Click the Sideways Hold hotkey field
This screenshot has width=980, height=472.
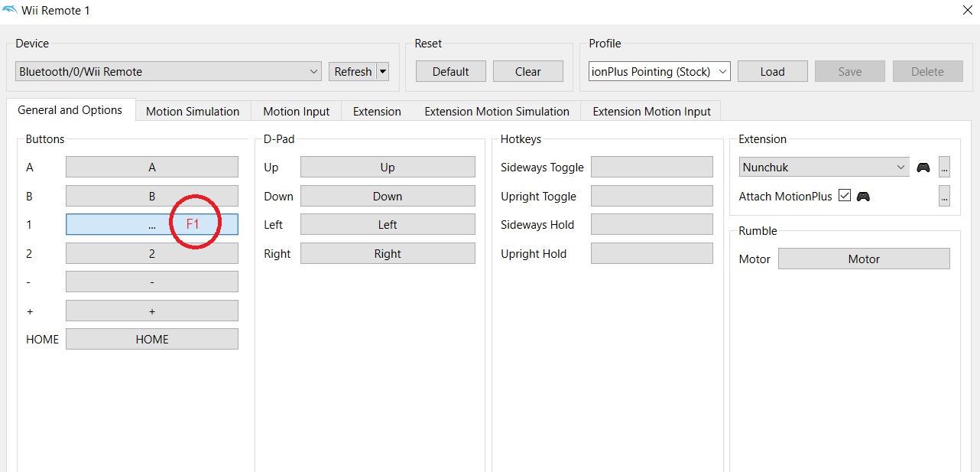(x=652, y=224)
